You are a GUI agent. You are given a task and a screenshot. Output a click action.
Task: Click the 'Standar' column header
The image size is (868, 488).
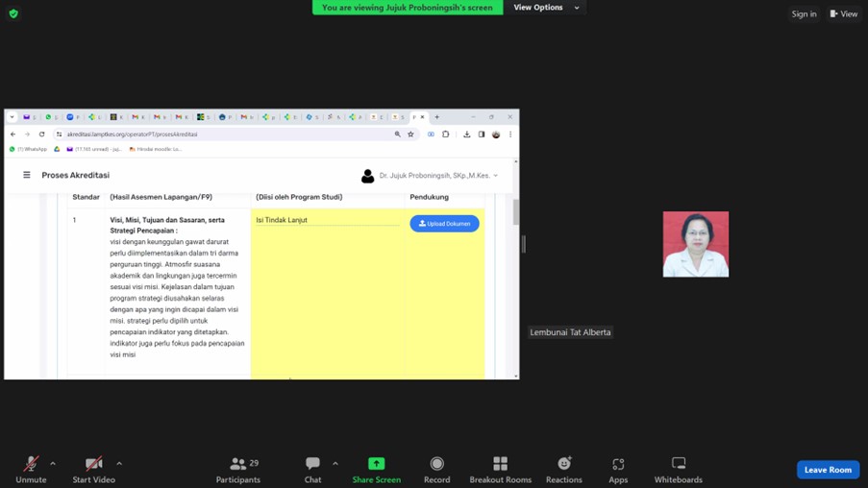(86, 197)
